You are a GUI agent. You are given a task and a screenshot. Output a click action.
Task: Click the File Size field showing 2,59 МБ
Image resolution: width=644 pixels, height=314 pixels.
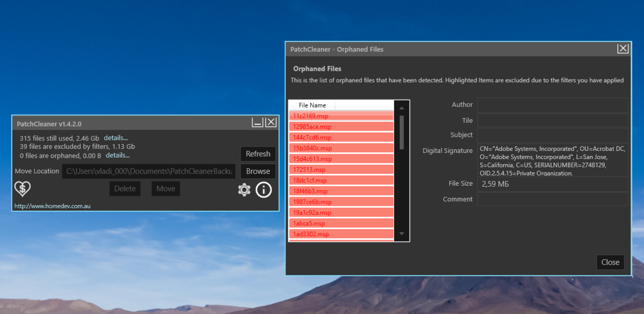pos(553,184)
